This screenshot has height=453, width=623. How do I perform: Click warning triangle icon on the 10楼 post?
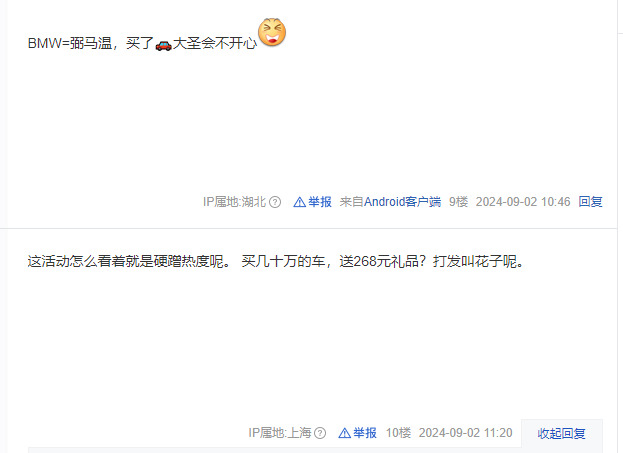[x=344, y=433]
